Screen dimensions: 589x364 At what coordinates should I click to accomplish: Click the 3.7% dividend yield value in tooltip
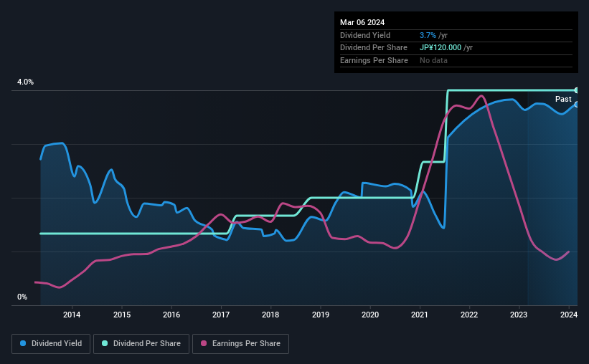point(428,35)
